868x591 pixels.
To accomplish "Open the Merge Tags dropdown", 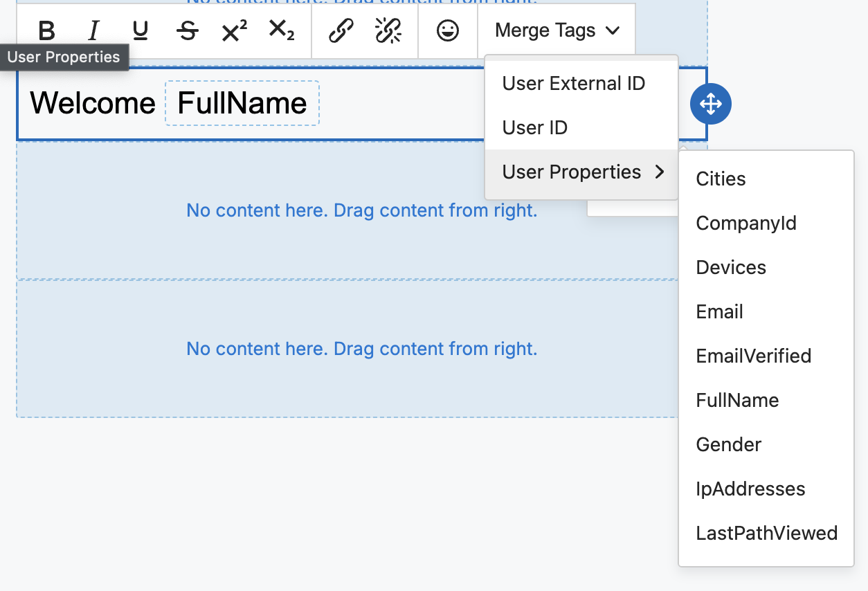I will pos(557,31).
